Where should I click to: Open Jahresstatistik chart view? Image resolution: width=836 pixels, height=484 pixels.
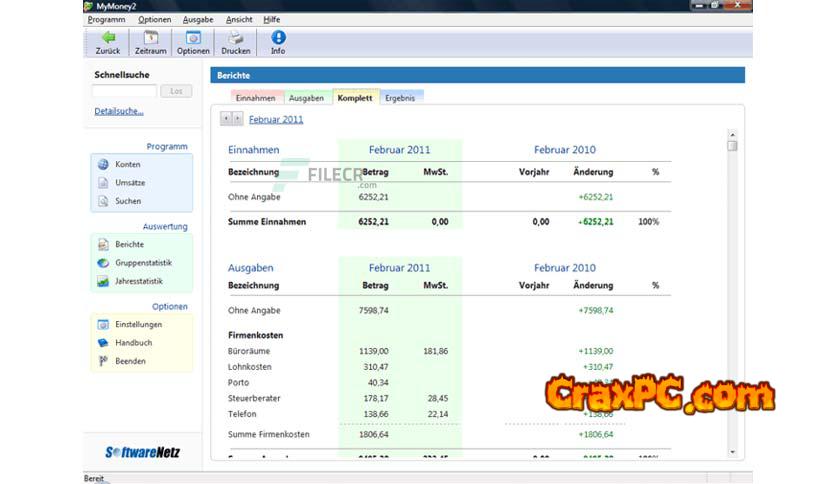pyautogui.click(x=138, y=281)
